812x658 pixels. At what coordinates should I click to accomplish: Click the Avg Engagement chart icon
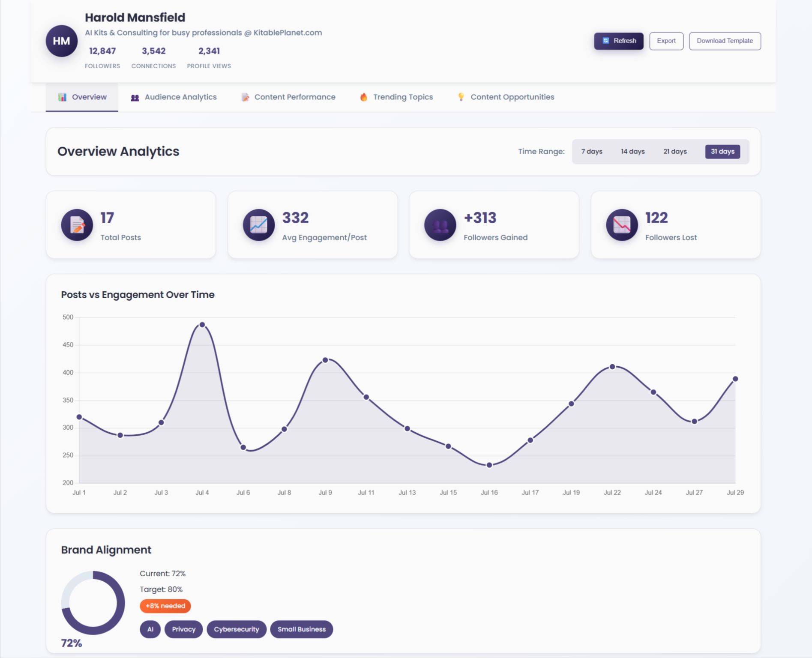click(259, 225)
